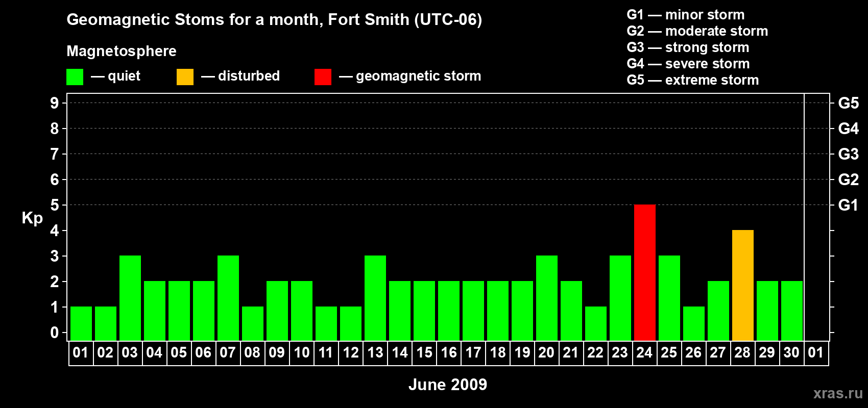Click the green bar for day 01
This screenshot has width=868, height=408.
point(81,323)
